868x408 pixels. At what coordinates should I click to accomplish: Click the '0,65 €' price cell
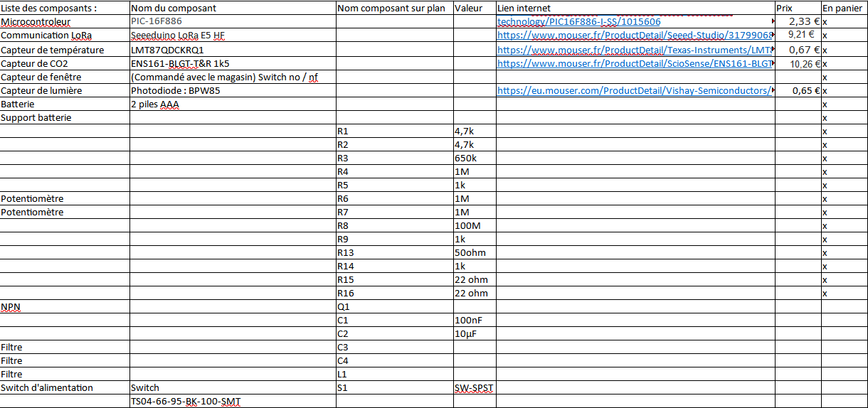point(798,90)
